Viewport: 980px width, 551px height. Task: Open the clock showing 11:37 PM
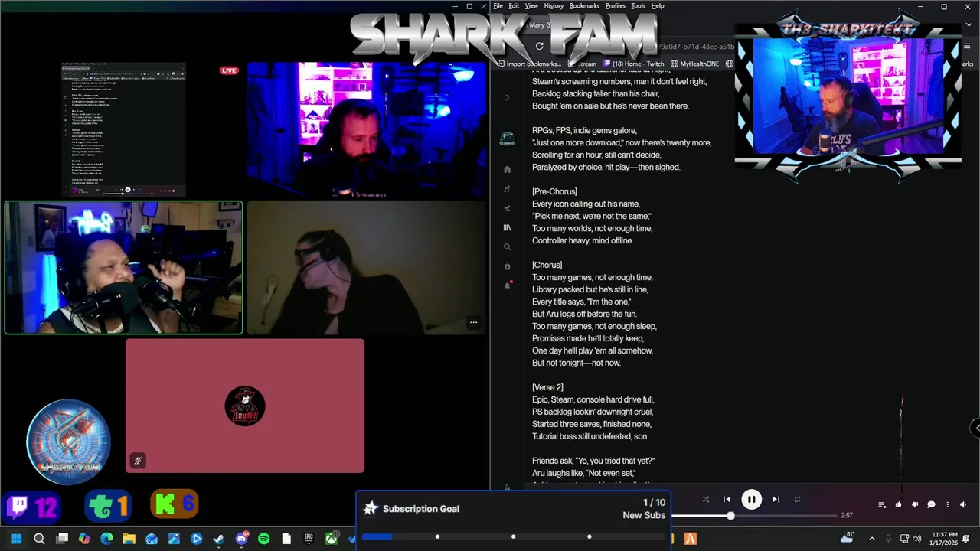click(x=946, y=539)
